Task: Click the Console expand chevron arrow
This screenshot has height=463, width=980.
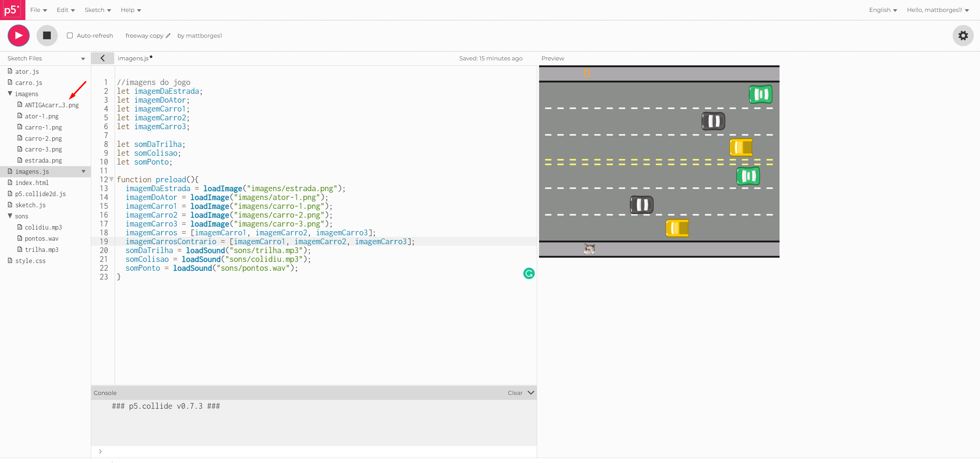Action: pyautogui.click(x=531, y=392)
